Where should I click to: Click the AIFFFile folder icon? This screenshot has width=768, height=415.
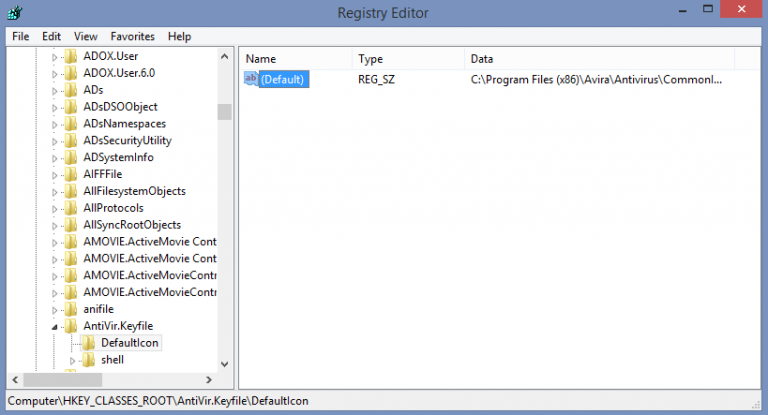(71, 174)
